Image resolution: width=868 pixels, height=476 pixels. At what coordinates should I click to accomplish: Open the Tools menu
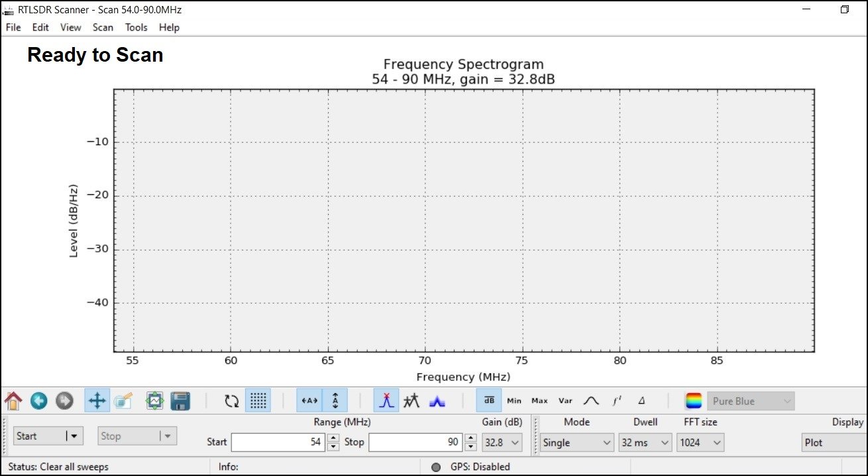pyautogui.click(x=136, y=27)
